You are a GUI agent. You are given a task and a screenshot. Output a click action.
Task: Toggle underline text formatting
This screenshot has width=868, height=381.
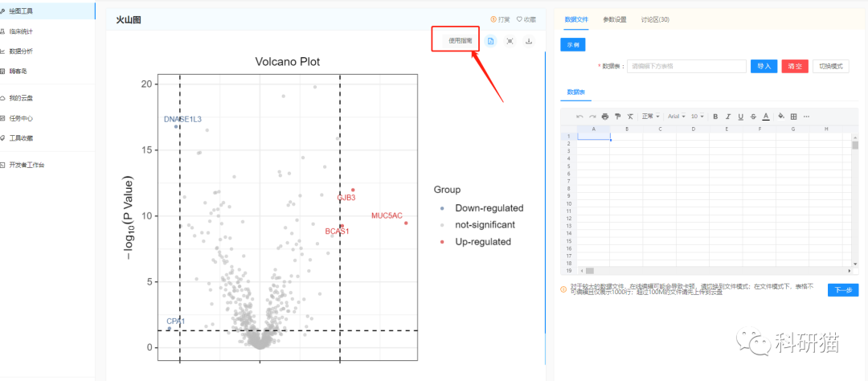click(x=741, y=117)
